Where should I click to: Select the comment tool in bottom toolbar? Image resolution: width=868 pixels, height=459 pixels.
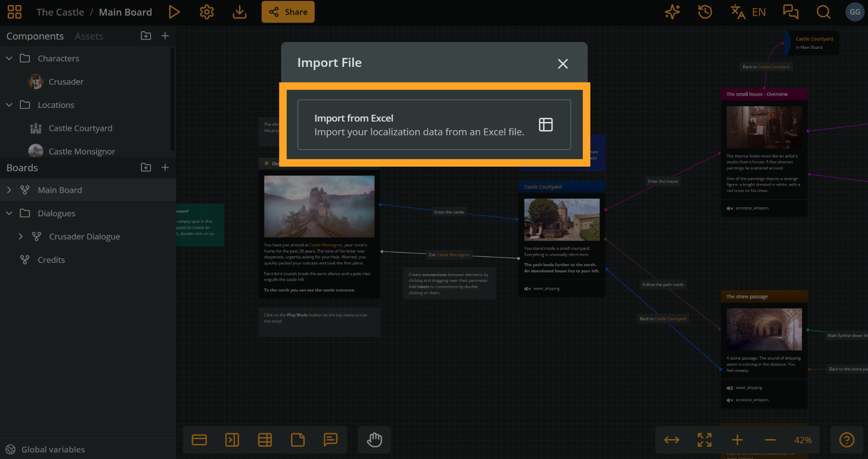click(x=330, y=440)
